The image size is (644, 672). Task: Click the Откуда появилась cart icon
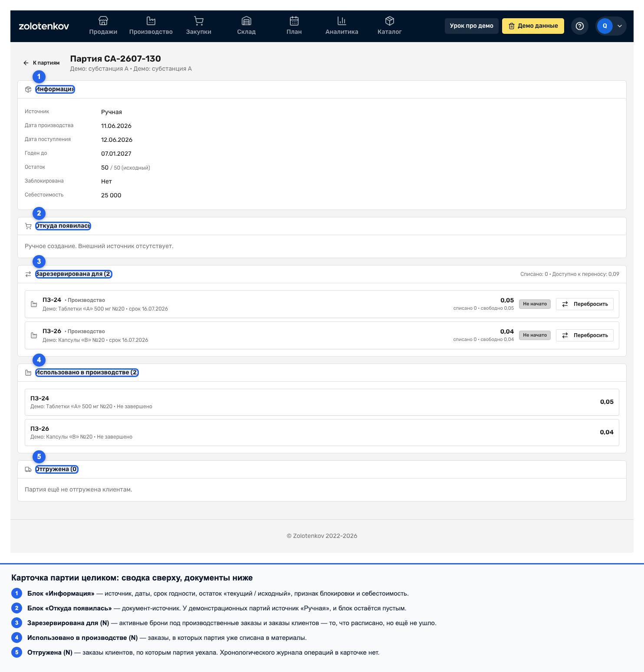(28, 226)
